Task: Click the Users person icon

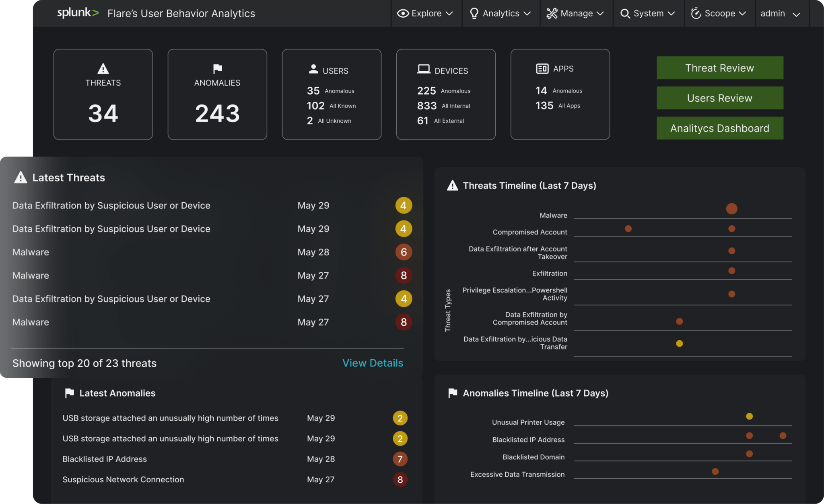Action: pyautogui.click(x=313, y=69)
